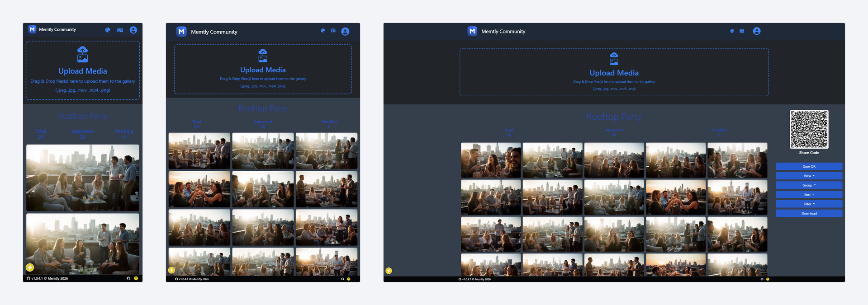Viewport: 868px width, 305px height.
Task: Open the user account icon in mobile view
Action: point(133,30)
